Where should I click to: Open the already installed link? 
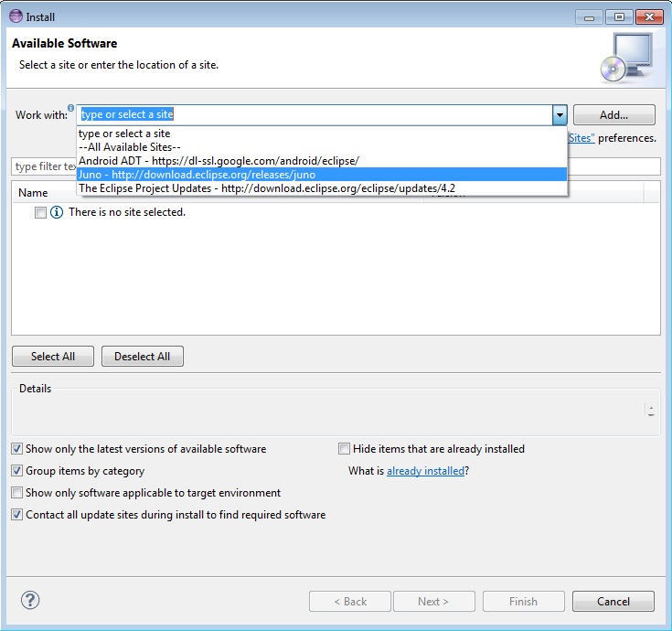tap(425, 471)
